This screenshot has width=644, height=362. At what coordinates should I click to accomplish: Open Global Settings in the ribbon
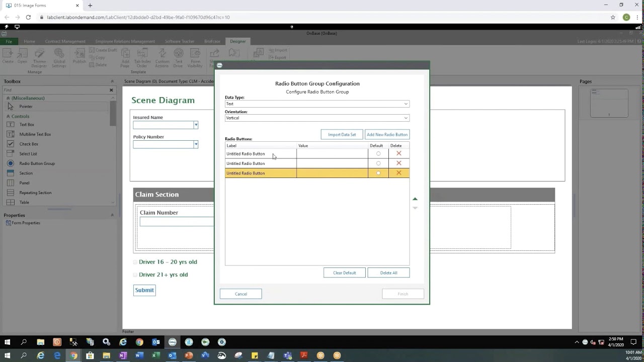59,58
